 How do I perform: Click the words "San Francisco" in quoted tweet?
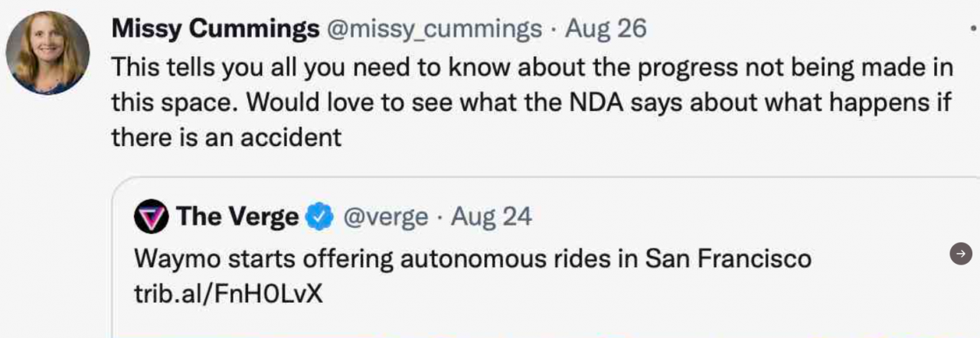727,258
